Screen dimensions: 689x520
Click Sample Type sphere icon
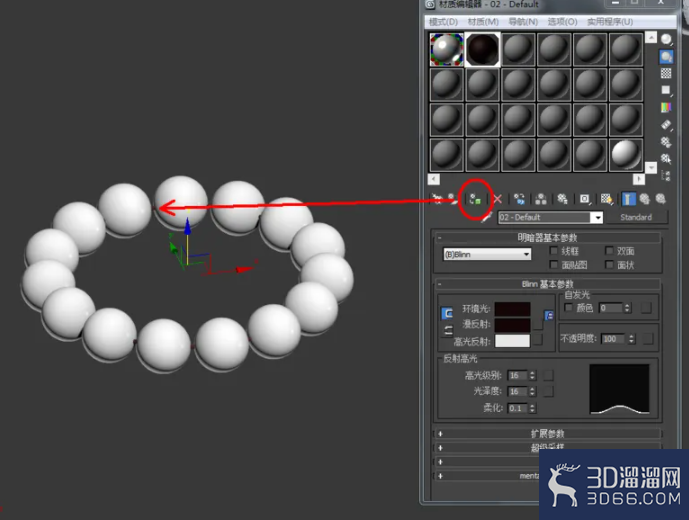pyautogui.click(x=666, y=40)
